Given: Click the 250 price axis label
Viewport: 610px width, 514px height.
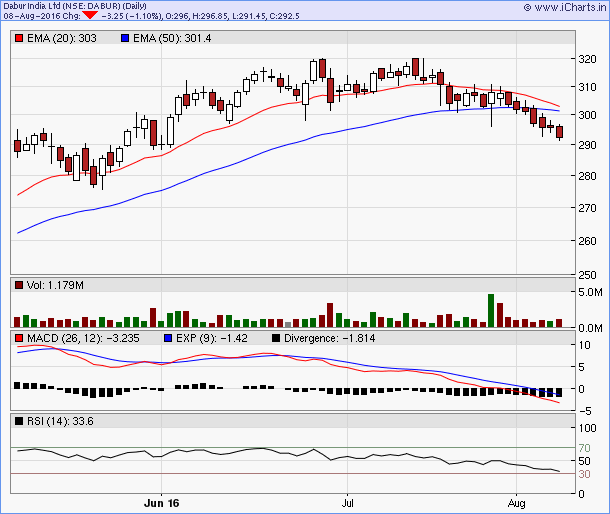Looking at the screenshot, I should (x=587, y=275).
